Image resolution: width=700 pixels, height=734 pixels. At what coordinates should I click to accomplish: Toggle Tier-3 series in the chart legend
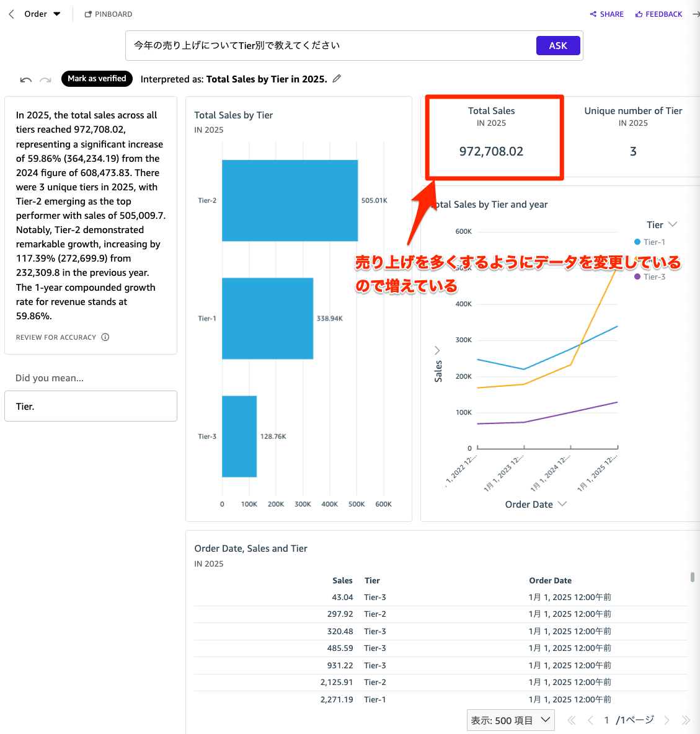click(650, 276)
